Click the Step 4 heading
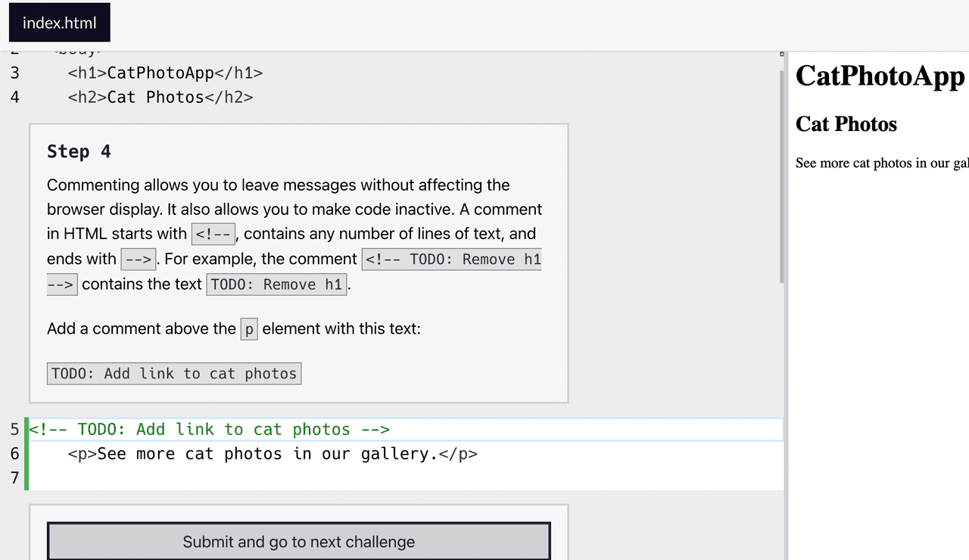This screenshot has height=560, width=969. 79,151
